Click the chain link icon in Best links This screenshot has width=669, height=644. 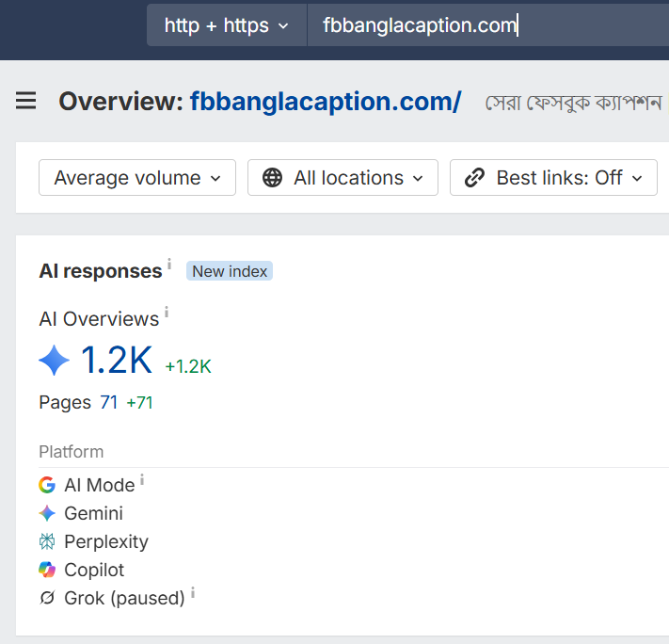point(474,178)
